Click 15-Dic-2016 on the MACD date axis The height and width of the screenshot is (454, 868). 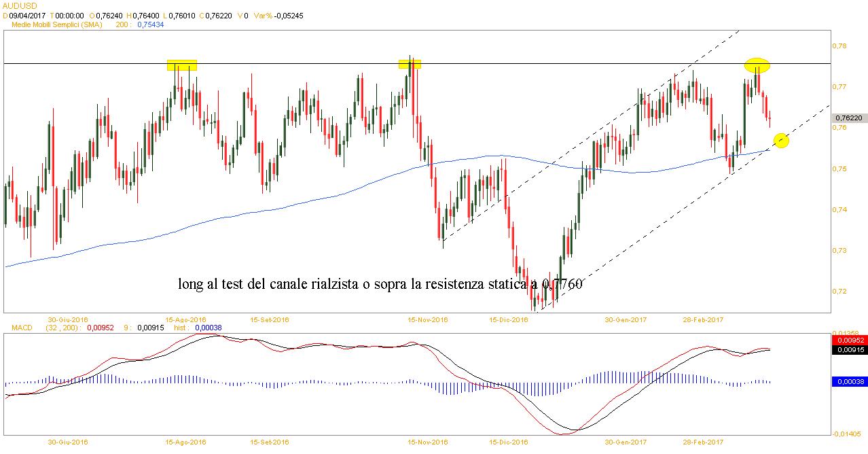click(x=509, y=442)
